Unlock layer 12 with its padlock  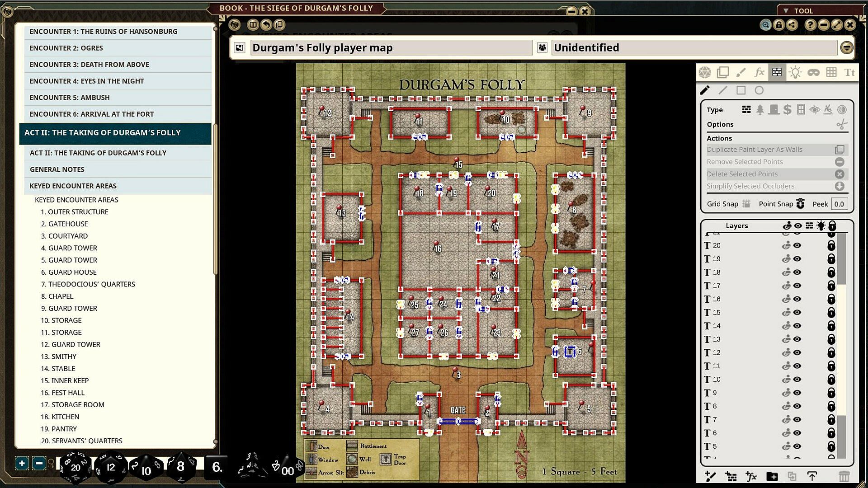pos(831,352)
